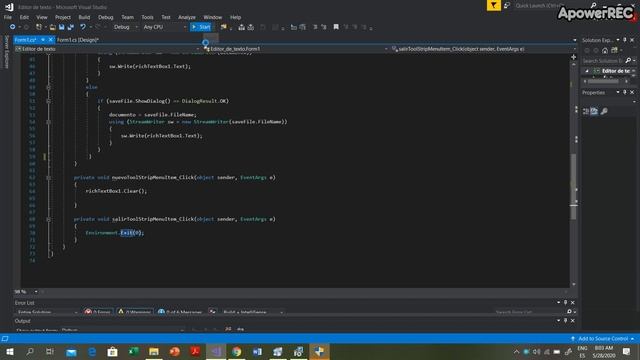Click the New Project toolbar icon
640x360 pixels.
point(39,27)
